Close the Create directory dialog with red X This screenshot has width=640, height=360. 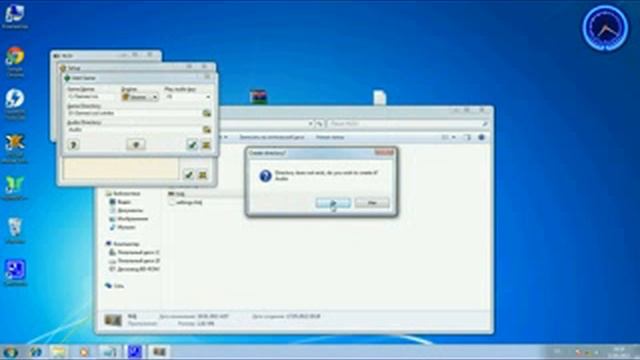coord(384,152)
